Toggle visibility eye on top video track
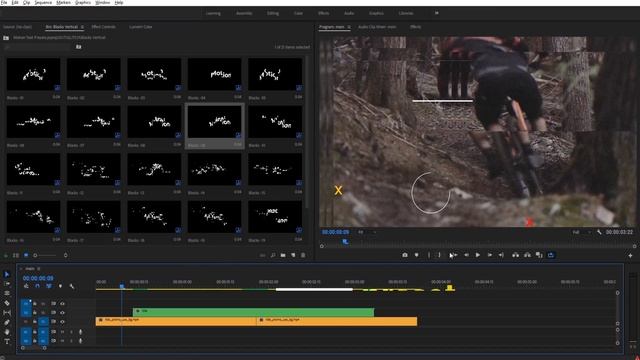The image size is (640, 360). pyautogui.click(x=62, y=304)
